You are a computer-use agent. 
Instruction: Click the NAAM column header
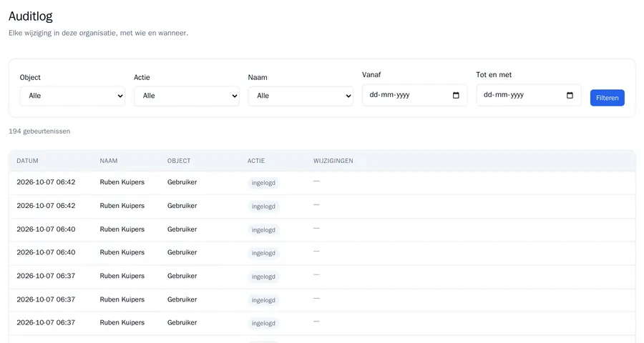(x=109, y=161)
